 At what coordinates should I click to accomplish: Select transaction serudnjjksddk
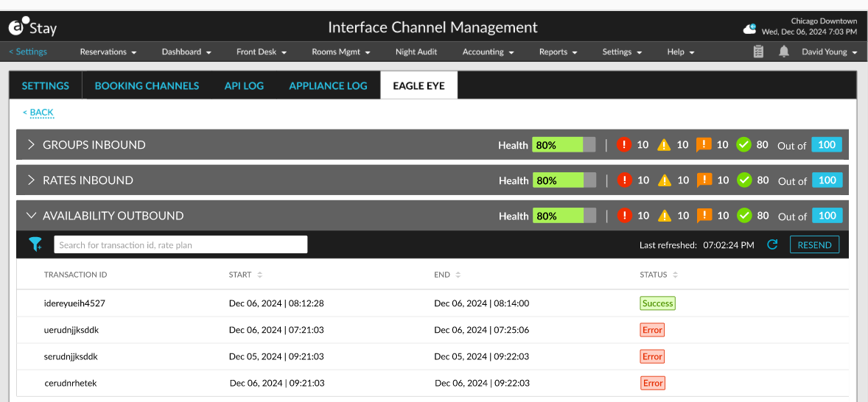click(71, 356)
